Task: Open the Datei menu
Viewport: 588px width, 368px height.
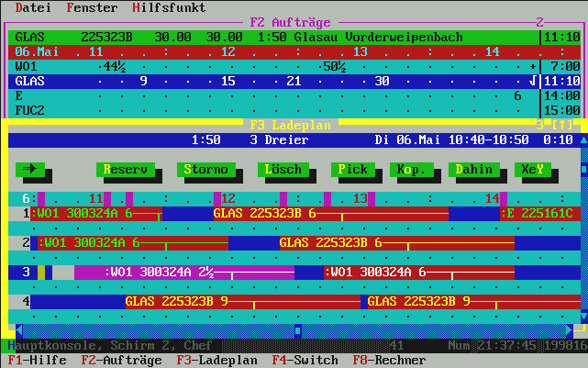Action: pos(33,6)
